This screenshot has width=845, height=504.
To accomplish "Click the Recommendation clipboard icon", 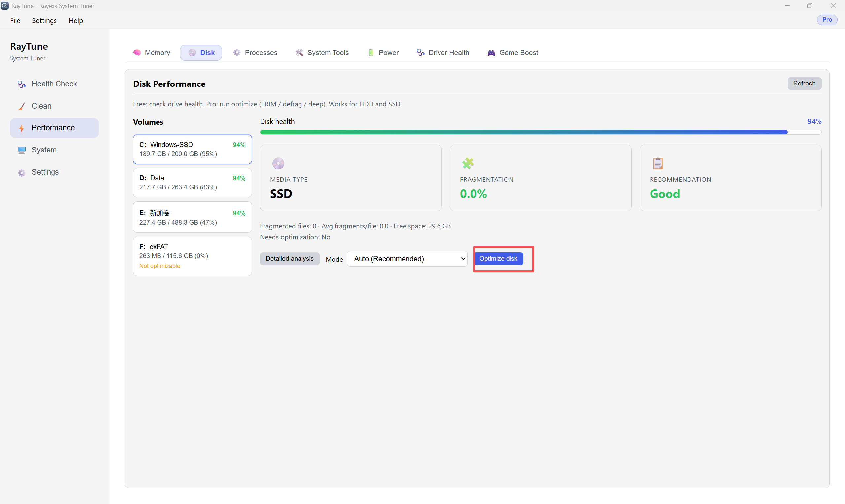I will 658,163.
